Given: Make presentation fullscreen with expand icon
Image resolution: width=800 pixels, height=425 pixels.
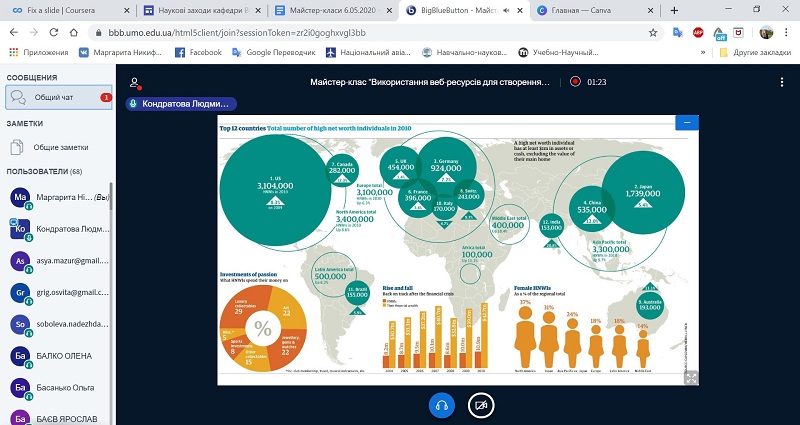Looking at the screenshot, I should pyautogui.click(x=690, y=377).
